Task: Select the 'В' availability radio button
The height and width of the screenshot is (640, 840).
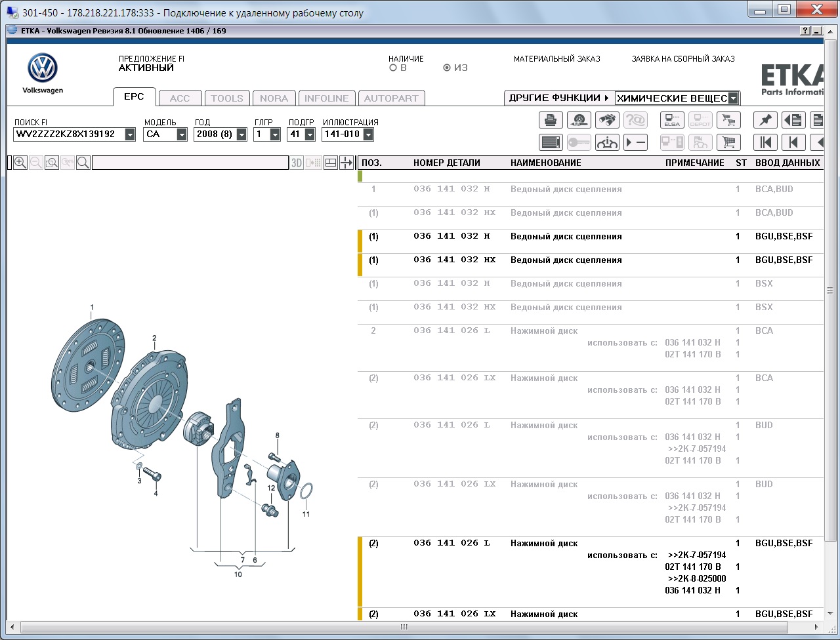Action: (x=392, y=68)
